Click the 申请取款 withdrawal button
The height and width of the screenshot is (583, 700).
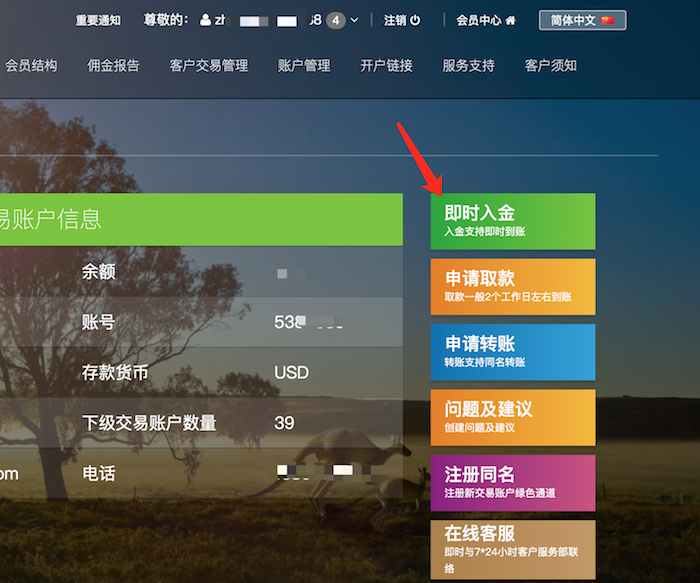coord(513,287)
